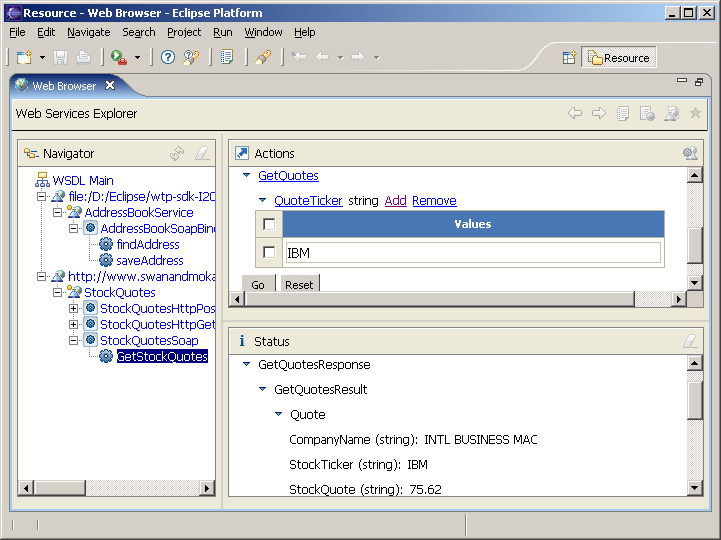Click the main toolbar Back arrow
The image size is (721, 540).
coord(322,57)
